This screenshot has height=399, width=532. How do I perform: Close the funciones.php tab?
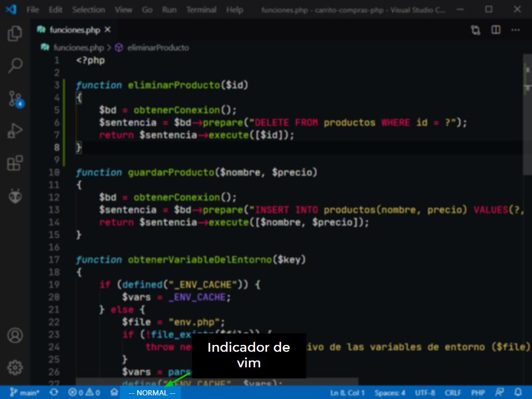point(108,30)
